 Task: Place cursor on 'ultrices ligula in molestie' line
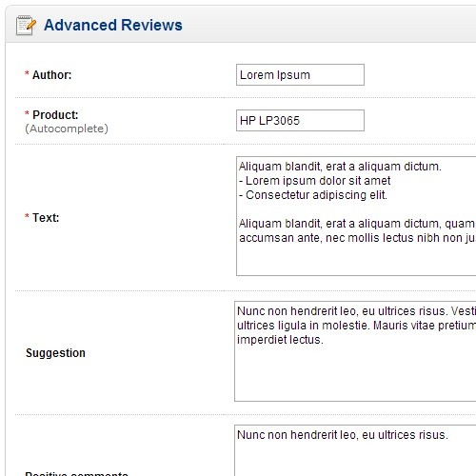(356, 326)
